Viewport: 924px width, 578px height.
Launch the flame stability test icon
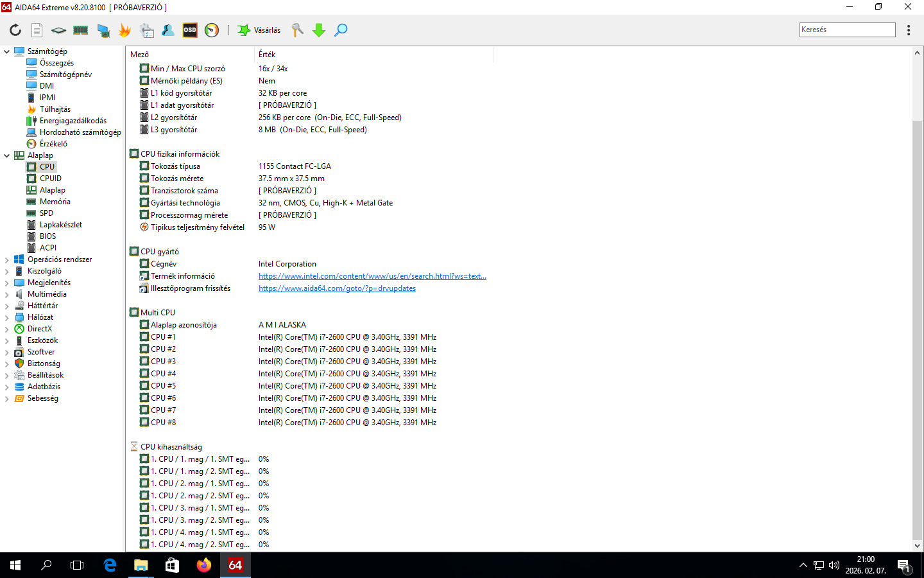124,30
